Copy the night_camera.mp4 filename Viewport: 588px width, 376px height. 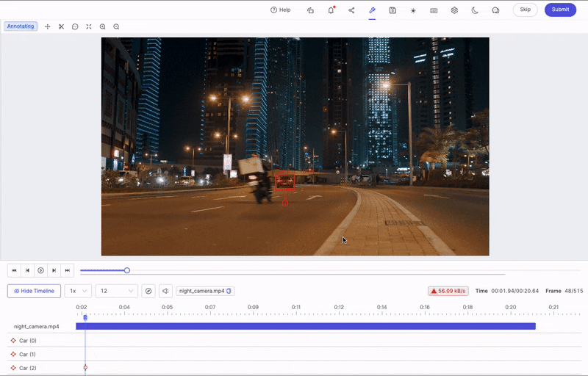pos(229,291)
